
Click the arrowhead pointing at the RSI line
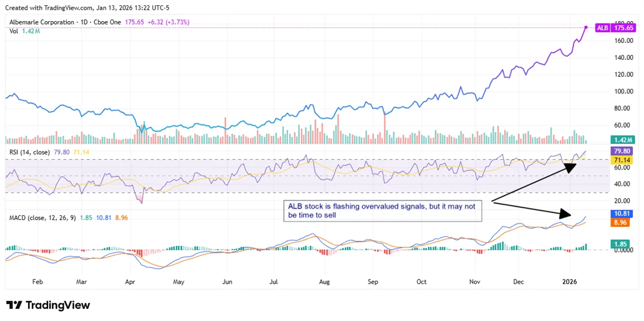571,166
